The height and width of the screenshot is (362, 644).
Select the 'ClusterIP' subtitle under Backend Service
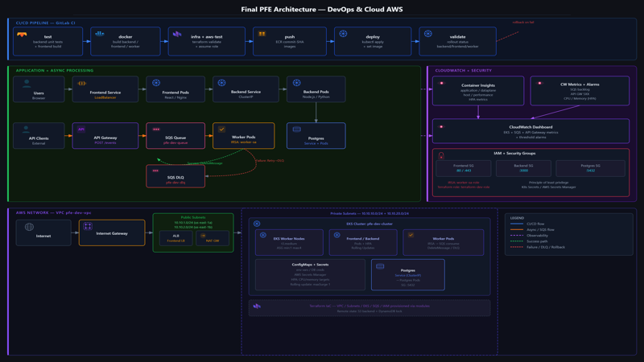[246, 97]
